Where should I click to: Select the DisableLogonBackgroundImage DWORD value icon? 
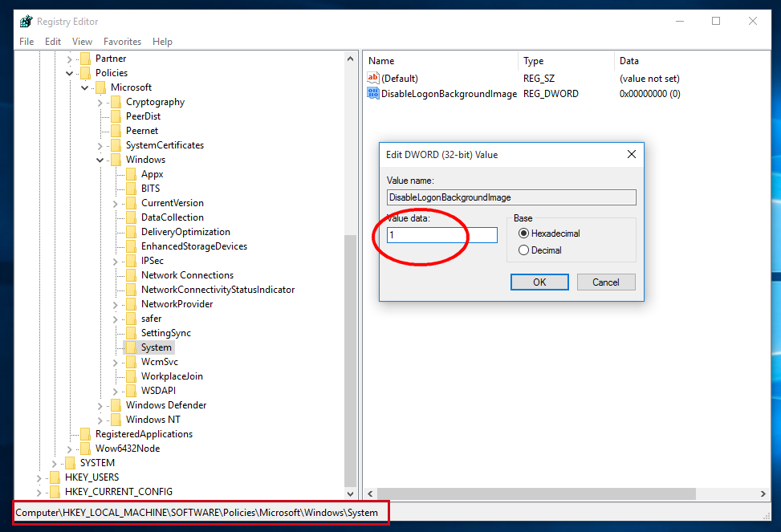(373, 93)
